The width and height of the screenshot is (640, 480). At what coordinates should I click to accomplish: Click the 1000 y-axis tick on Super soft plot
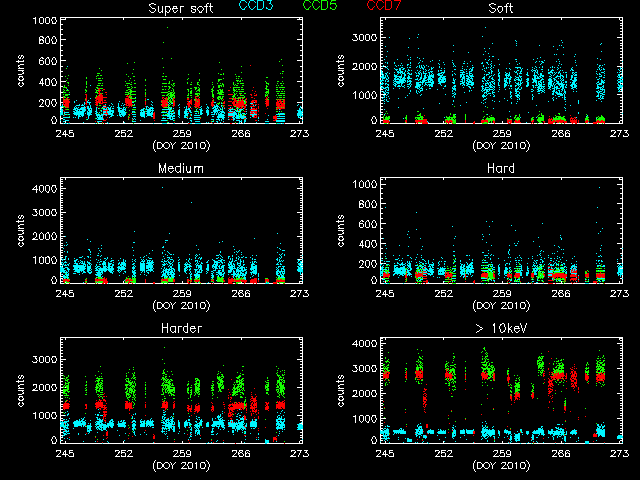[44, 21]
